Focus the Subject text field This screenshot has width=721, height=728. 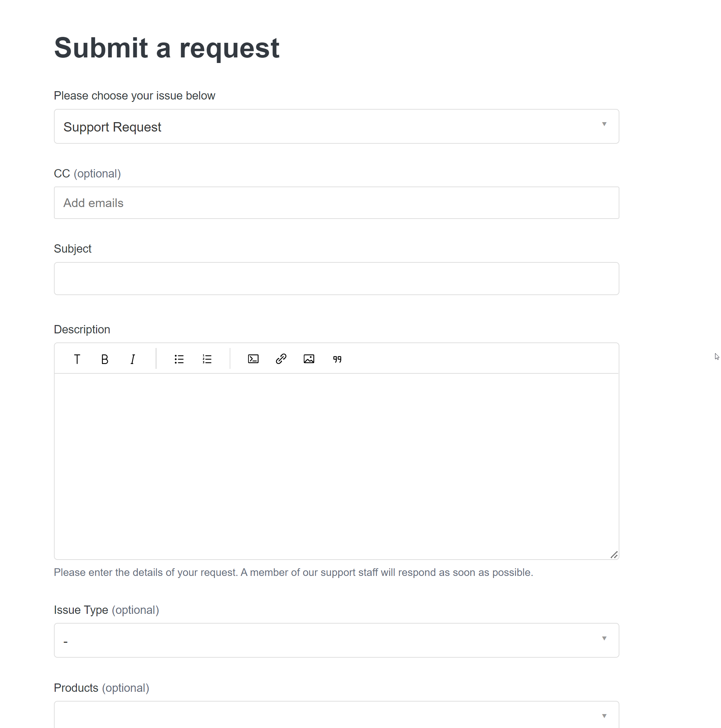[336, 278]
